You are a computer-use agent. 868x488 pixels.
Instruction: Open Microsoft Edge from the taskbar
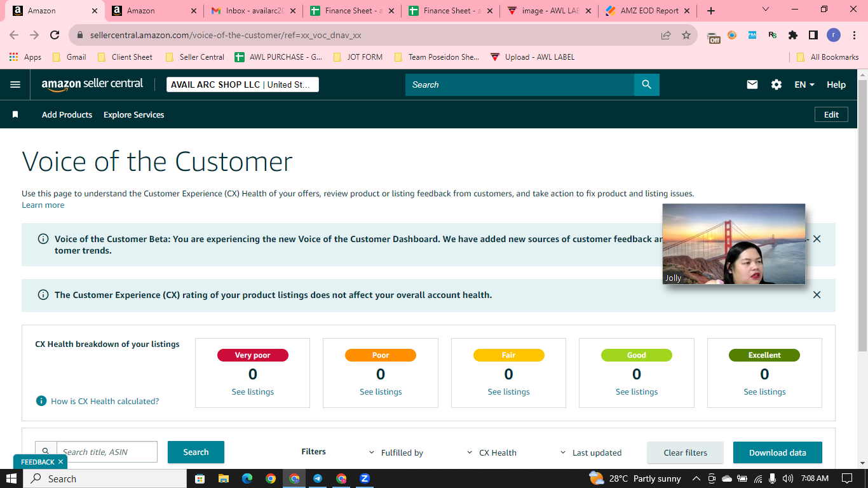click(247, 478)
